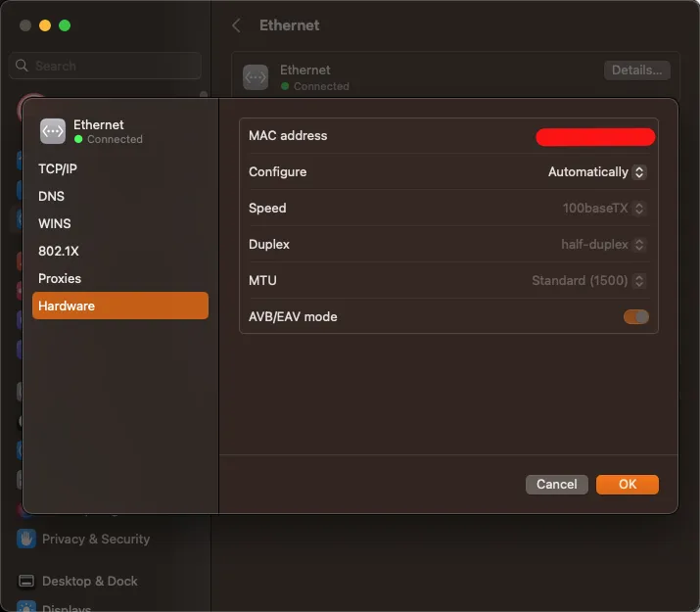Open the Configure dropdown set to Automatically
This screenshot has height=612, width=700.
tap(597, 172)
